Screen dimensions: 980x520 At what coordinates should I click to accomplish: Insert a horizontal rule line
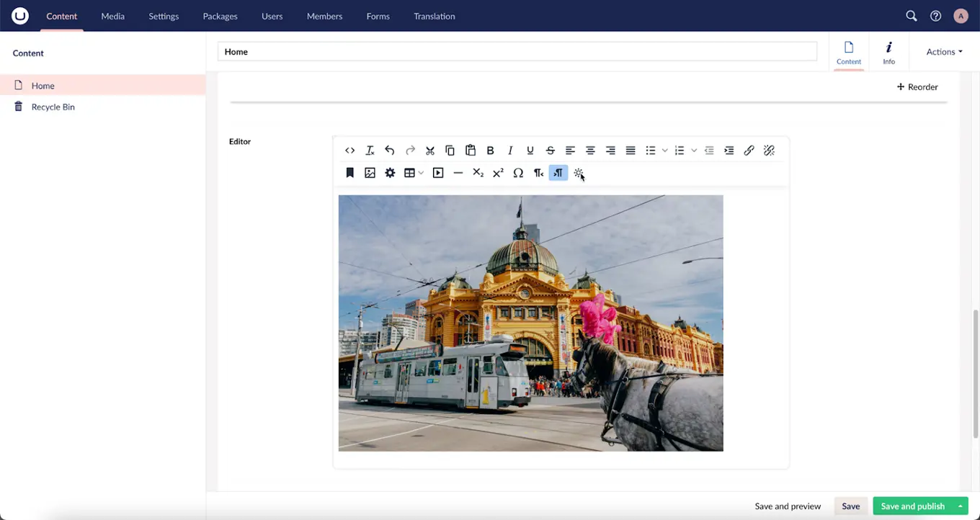click(x=458, y=173)
